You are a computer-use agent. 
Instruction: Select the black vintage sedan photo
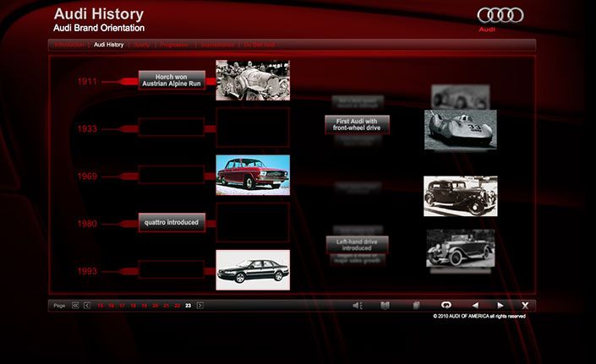tap(460, 196)
